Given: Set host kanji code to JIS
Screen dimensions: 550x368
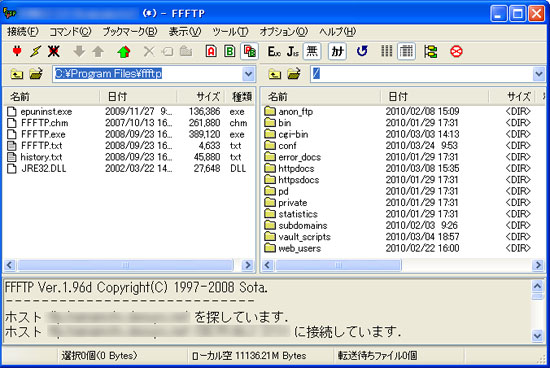Looking at the screenshot, I should (293, 52).
